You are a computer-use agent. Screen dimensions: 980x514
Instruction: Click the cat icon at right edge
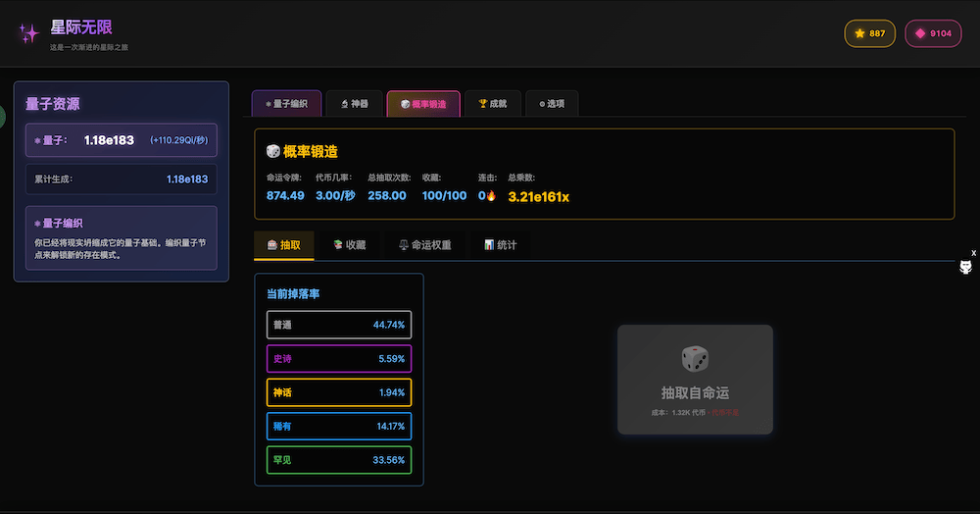click(965, 268)
